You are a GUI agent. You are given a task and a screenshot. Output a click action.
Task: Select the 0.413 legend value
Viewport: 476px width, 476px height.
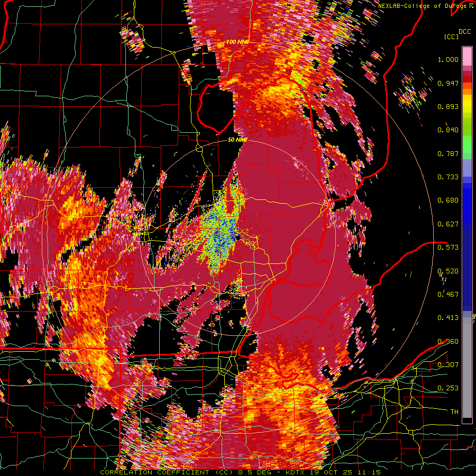coord(448,318)
